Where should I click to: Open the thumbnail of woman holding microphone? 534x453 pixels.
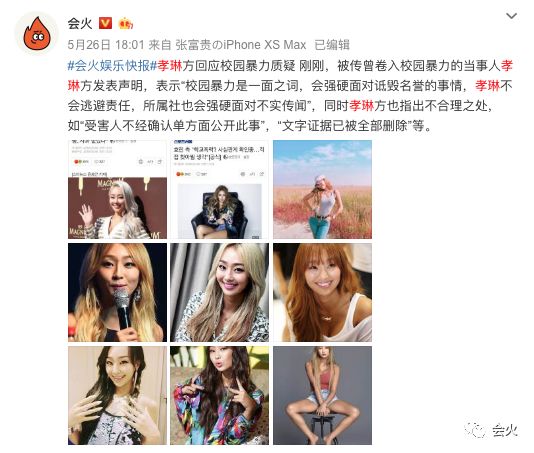117,293
